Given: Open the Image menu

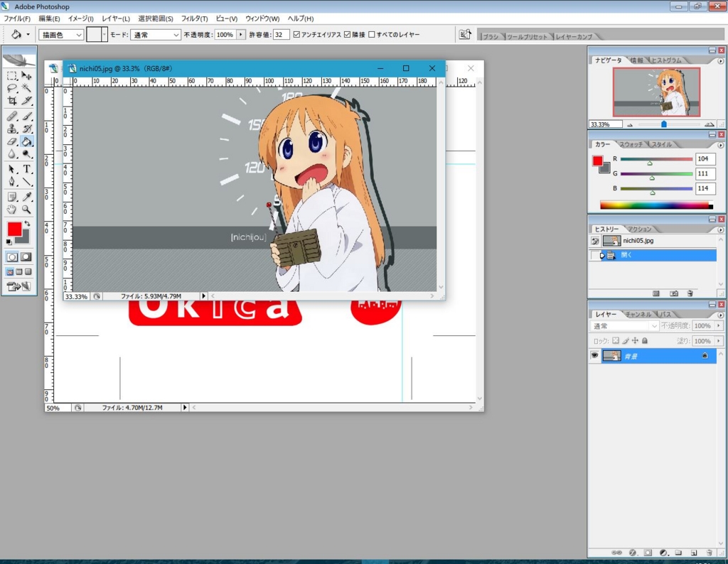Looking at the screenshot, I should coord(81,18).
